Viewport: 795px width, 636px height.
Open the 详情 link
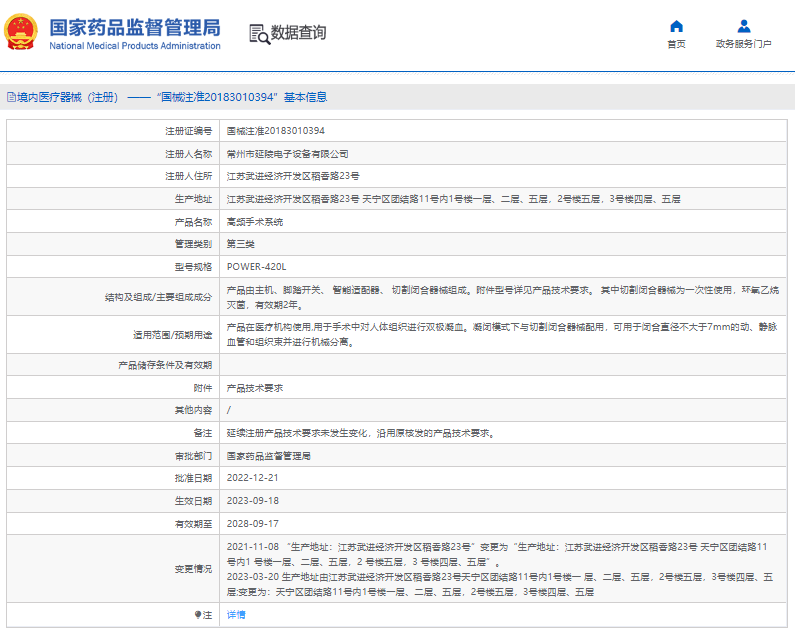[x=236, y=614]
